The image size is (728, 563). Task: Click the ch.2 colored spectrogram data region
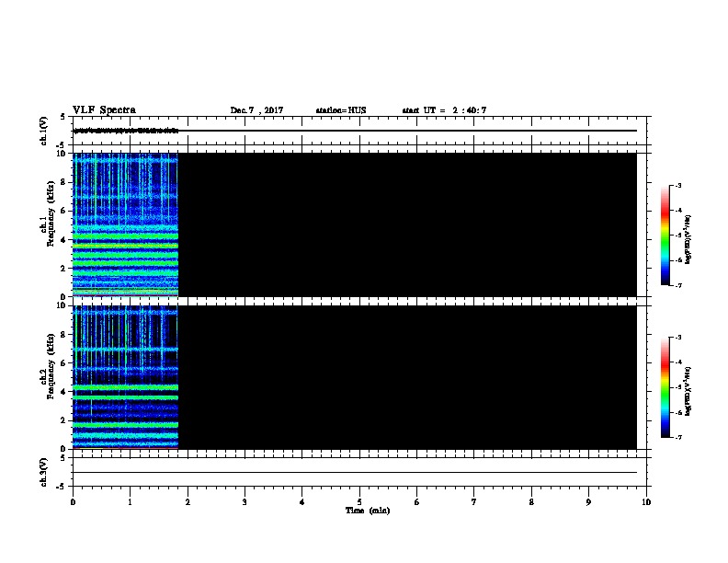(x=125, y=377)
